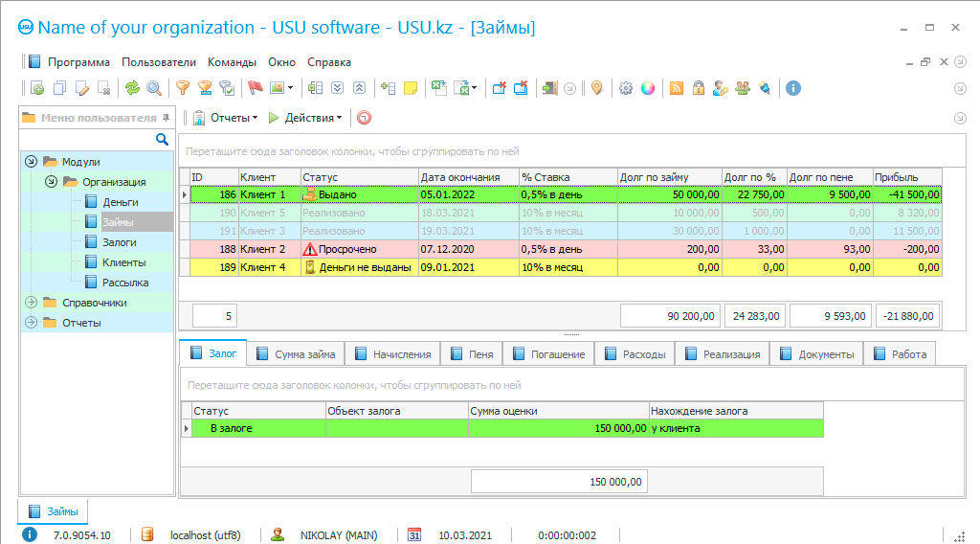Click the expand all double-down arrows icon

338,88
